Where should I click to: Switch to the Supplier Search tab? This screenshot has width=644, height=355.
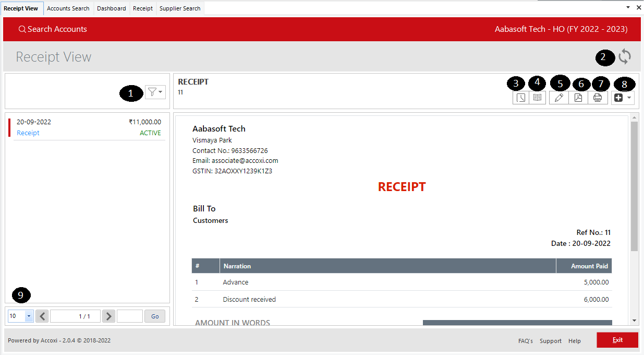(x=180, y=8)
